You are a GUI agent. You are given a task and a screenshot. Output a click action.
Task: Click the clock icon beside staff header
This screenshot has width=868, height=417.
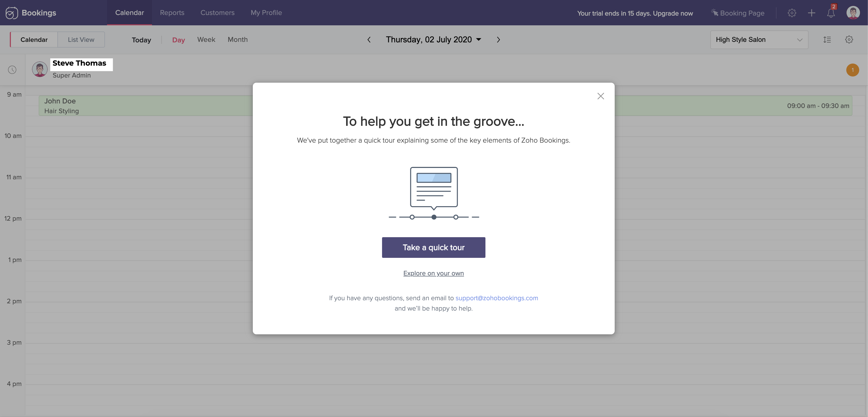tap(12, 70)
